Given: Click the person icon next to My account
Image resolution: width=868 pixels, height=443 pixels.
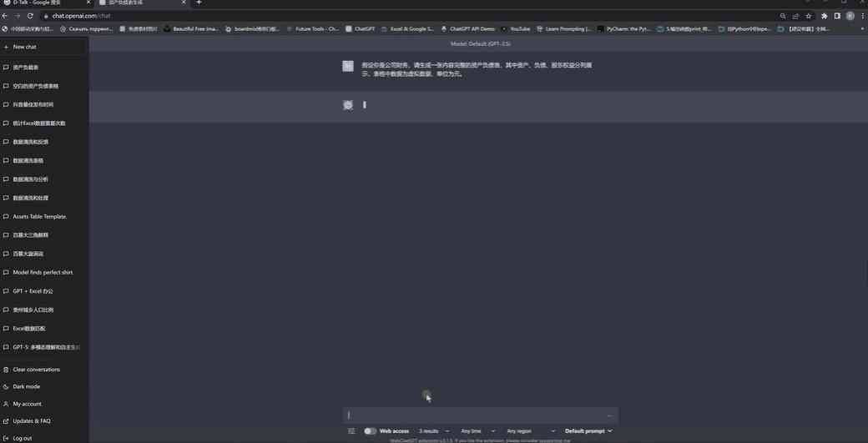Looking at the screenshot, I should coord(6,404).
